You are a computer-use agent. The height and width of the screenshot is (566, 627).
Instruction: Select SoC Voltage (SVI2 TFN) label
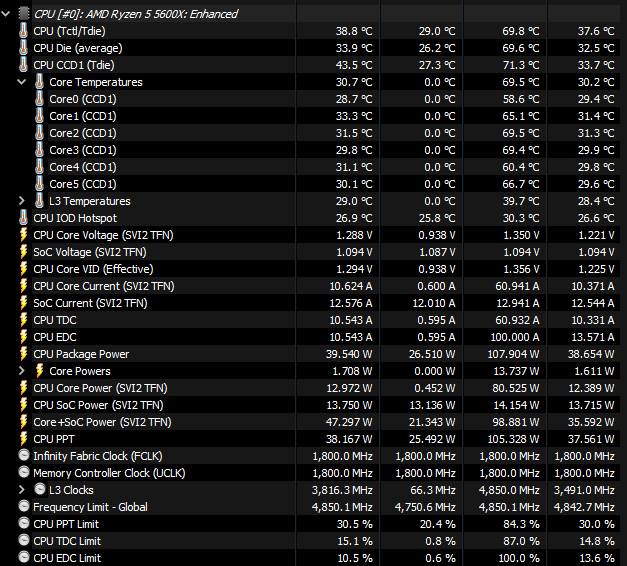(x=90, y=252)
